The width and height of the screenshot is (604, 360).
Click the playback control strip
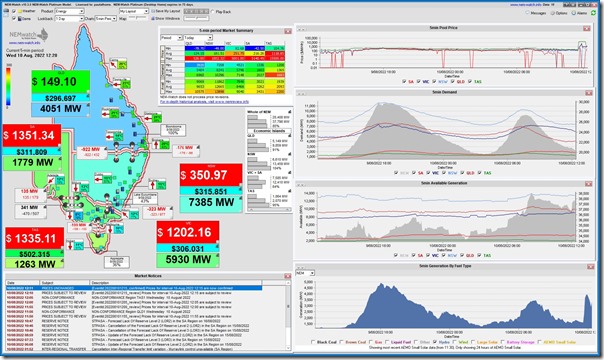point(196,11)
